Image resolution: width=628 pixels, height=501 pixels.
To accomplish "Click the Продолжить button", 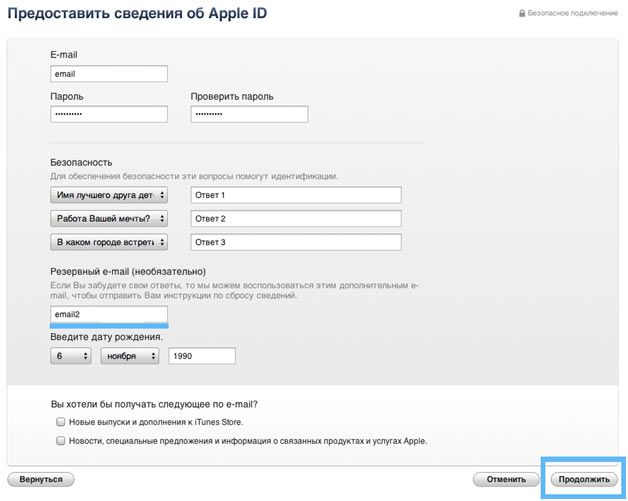I will [x=584, y=479].
